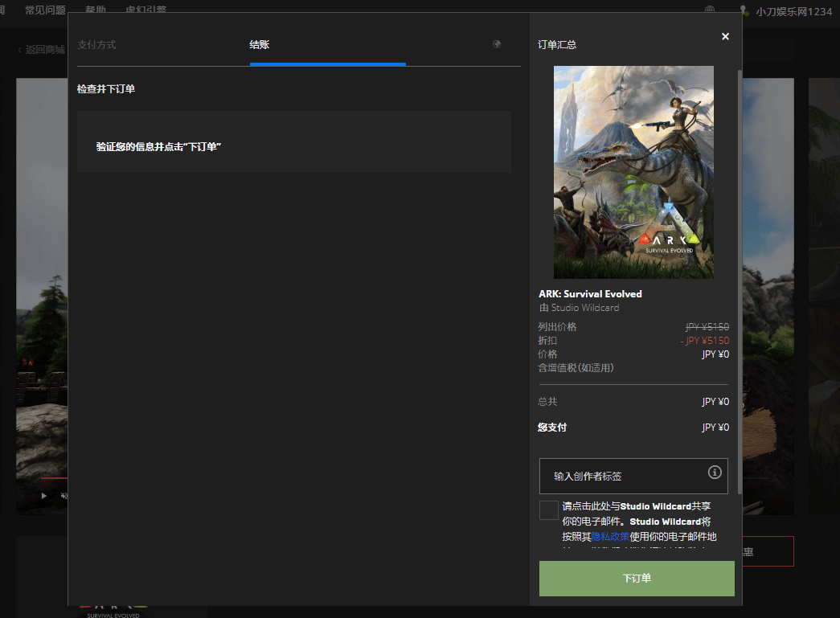
Task: Click the ARK: Survival Evolved cover image
Action: tap(633, 172)
